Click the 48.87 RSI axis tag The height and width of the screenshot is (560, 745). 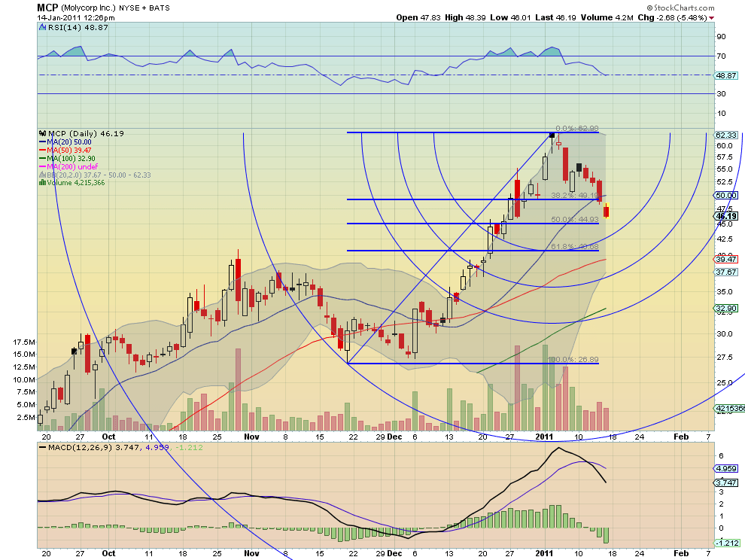(x=726, y=75)
